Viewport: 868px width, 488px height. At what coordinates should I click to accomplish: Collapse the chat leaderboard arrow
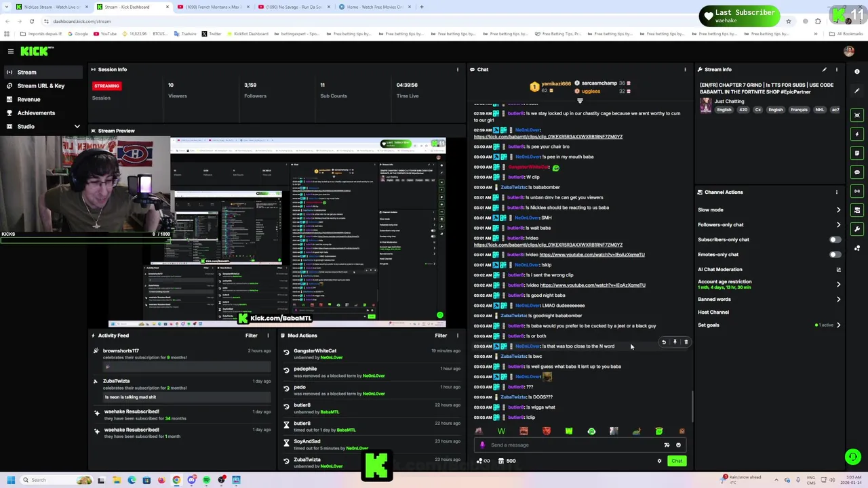tap(580, 100)
